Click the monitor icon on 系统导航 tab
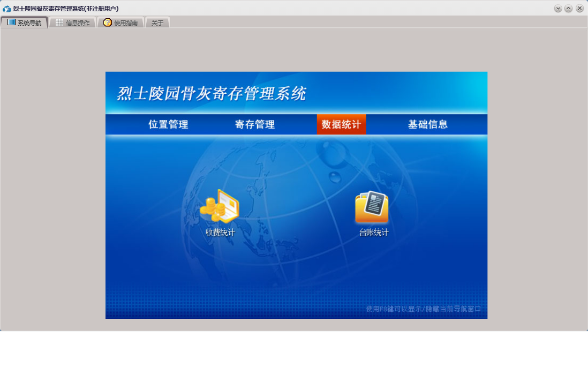 11,23
